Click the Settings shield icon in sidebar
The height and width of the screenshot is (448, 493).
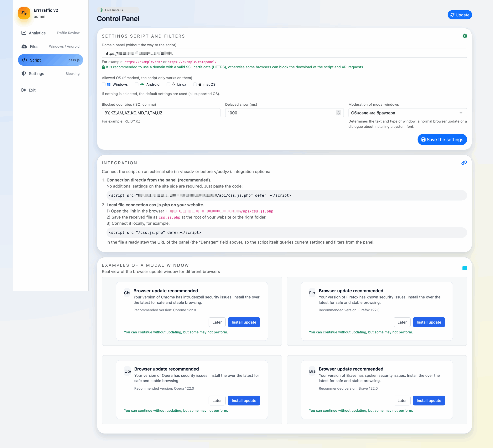[24, 74]
